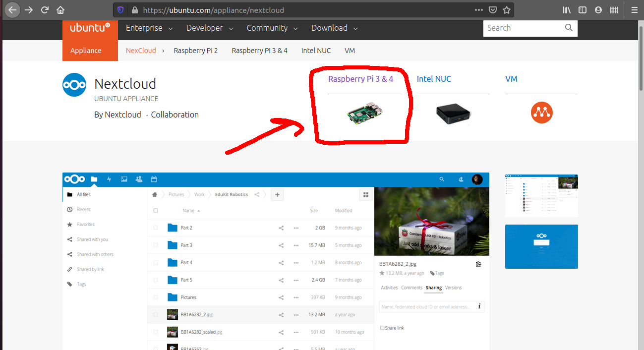Click the browser forward arrow

[x=29, y=10]
